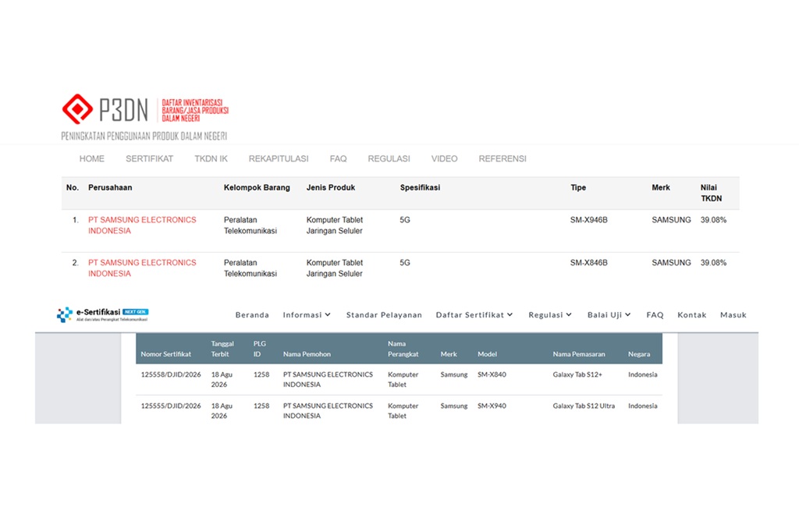Click the 39.08% value for SM-X846B

tap(713, 263)
